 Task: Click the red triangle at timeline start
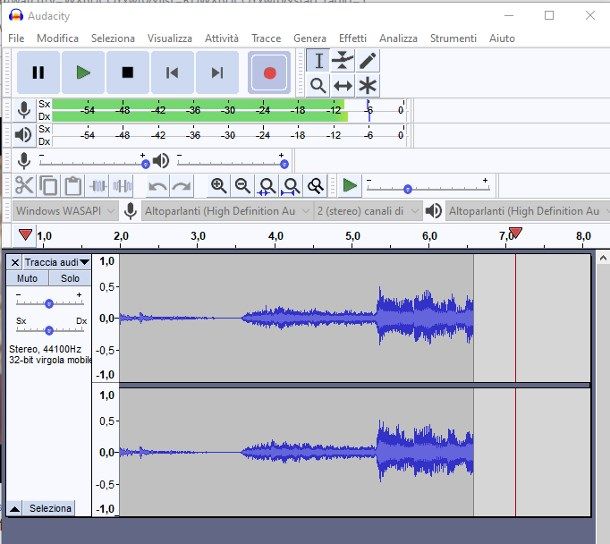point(25,235)
